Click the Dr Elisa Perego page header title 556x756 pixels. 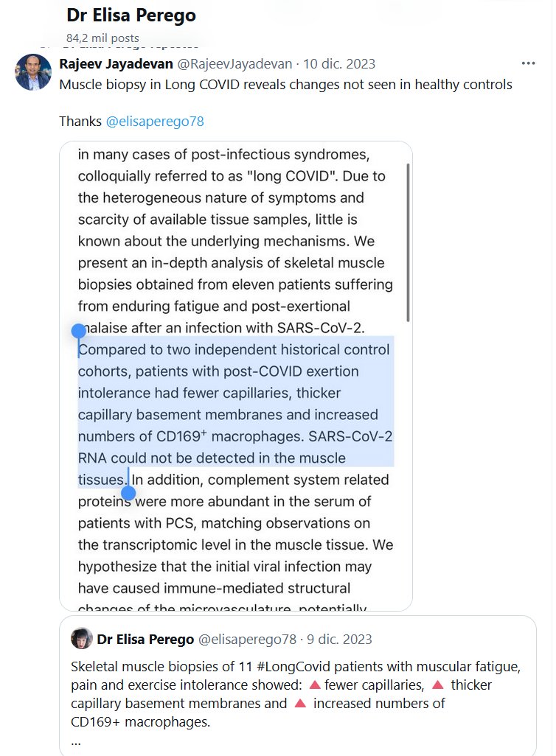click(131, 15)
